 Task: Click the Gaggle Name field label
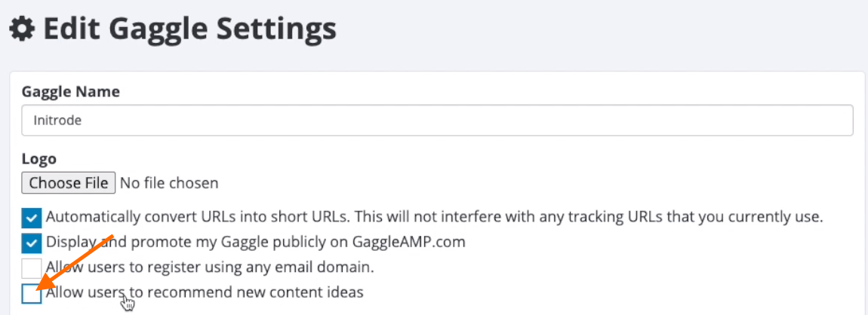click(x=71, y=92)
